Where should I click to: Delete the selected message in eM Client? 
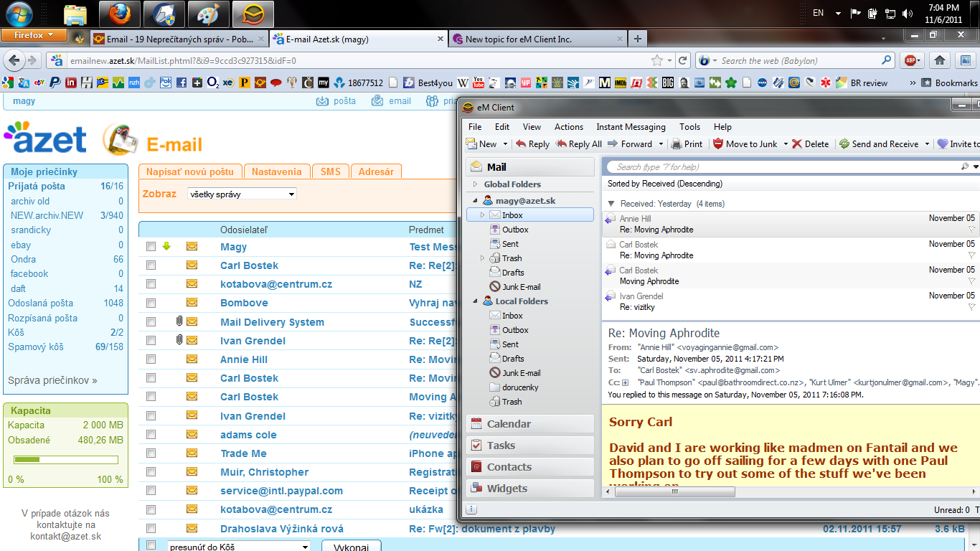[810, 143]
